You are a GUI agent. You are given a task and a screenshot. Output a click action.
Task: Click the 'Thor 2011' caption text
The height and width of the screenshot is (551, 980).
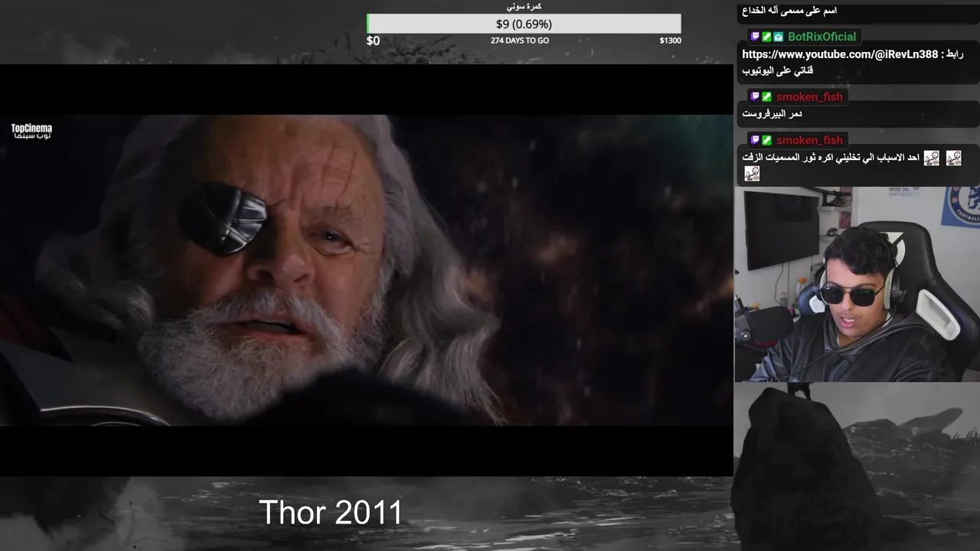click(x=331, y=513)
